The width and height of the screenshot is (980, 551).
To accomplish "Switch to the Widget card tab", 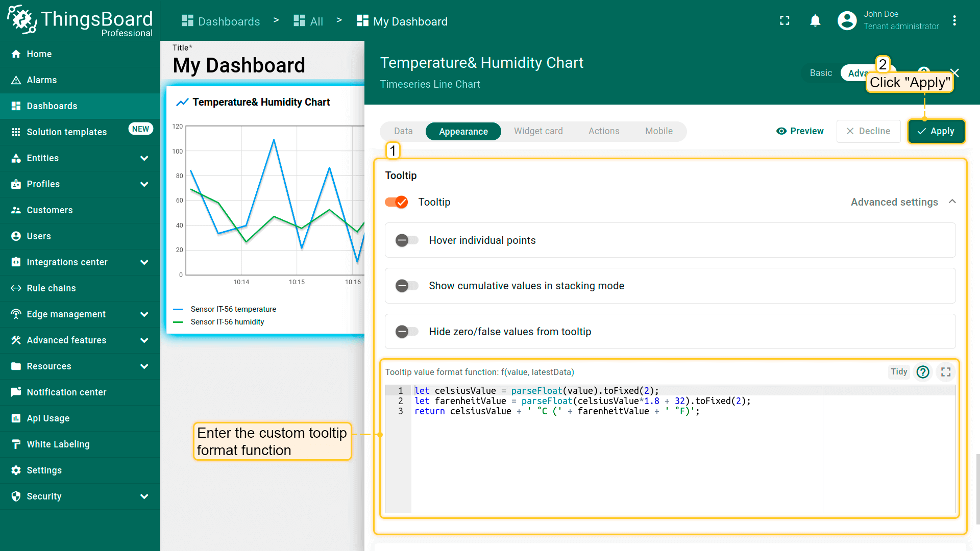I will coord(538,131).
